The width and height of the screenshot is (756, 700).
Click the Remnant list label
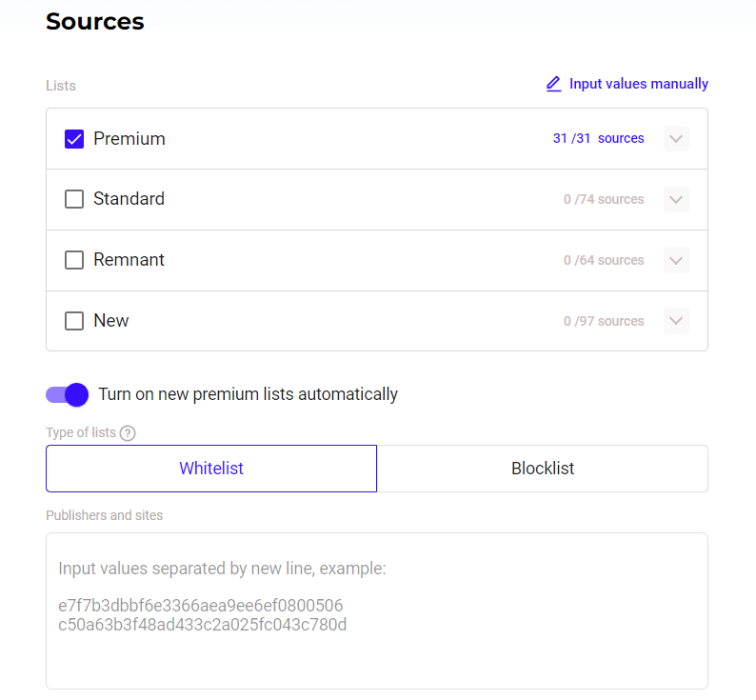[129, 260]
